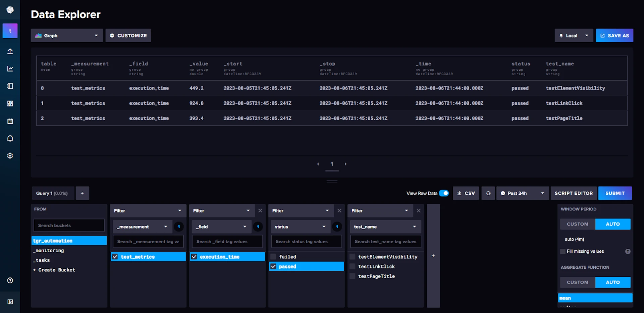
Task: Click the refresh icon beside CSV
Action: (x=488, y=193)
